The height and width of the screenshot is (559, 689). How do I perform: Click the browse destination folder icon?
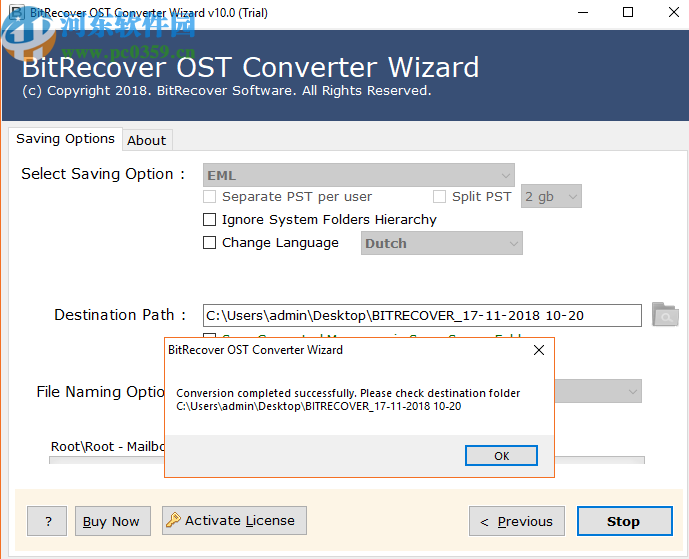coord(665,314)
